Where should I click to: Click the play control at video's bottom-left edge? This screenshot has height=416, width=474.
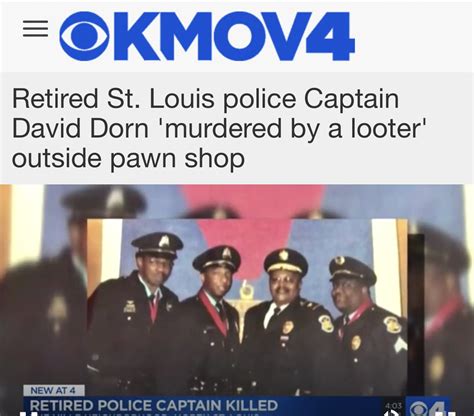(29, 414)
